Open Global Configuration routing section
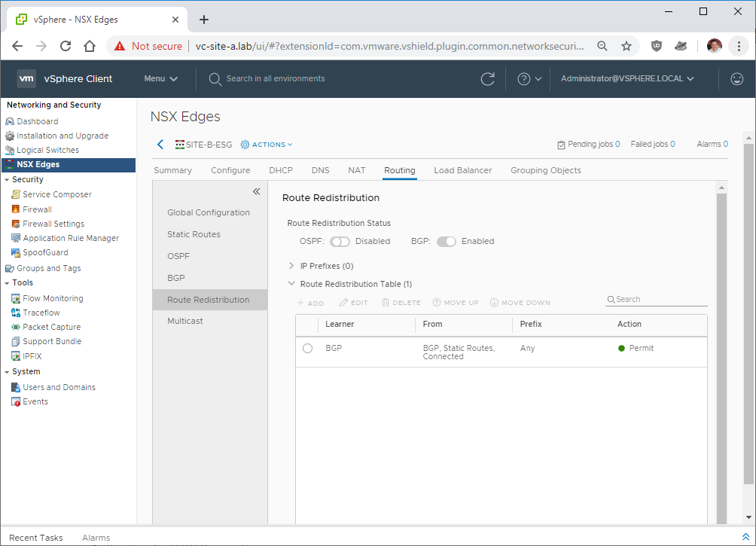Image resolution: width=756 pixels, height=546 pixels. coord(209,212)
